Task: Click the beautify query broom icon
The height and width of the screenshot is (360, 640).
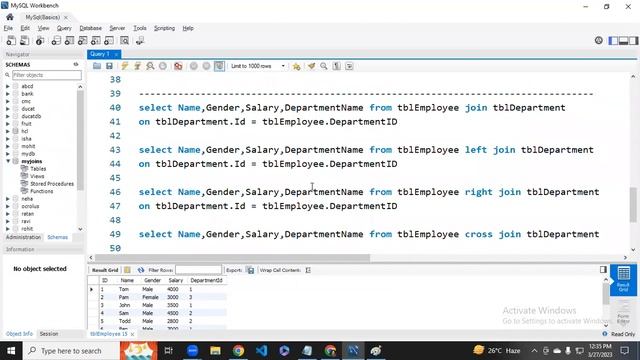Action: click(311, 66)
